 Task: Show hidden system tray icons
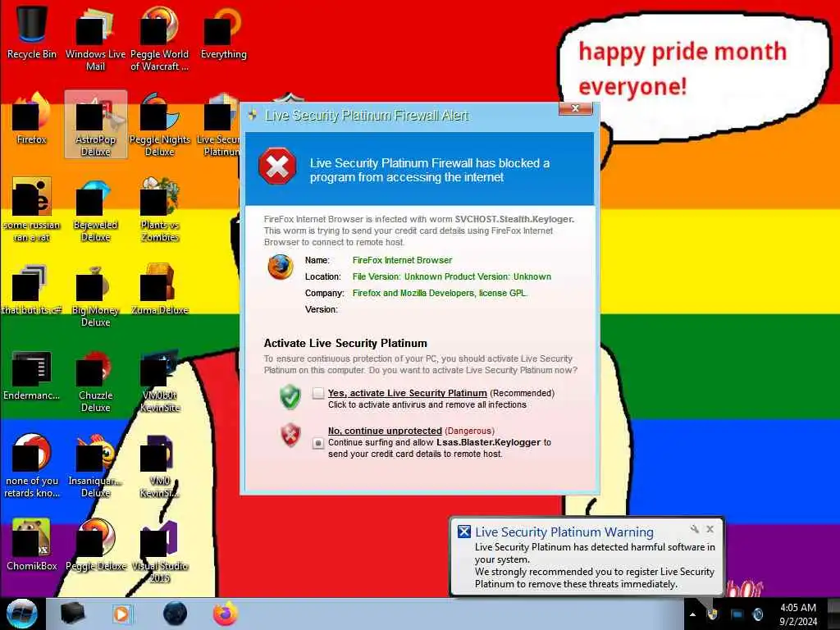[692, 614]
